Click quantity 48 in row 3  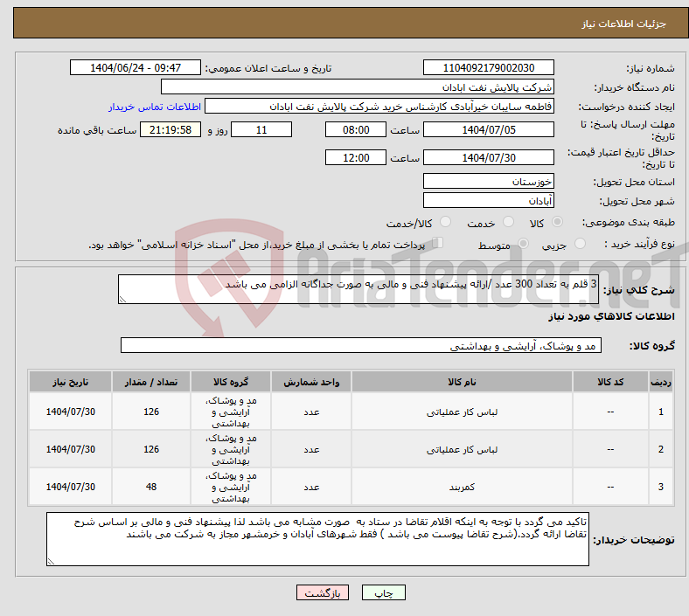[151, 487]
